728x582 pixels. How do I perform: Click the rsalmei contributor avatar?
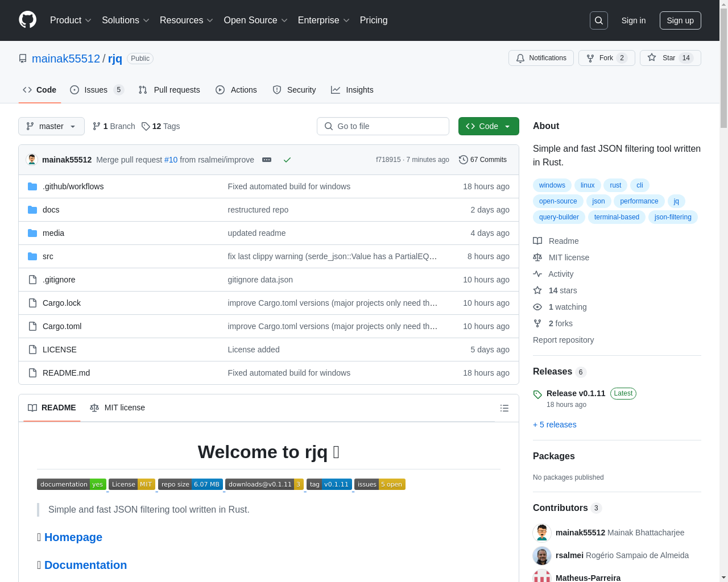542,555
